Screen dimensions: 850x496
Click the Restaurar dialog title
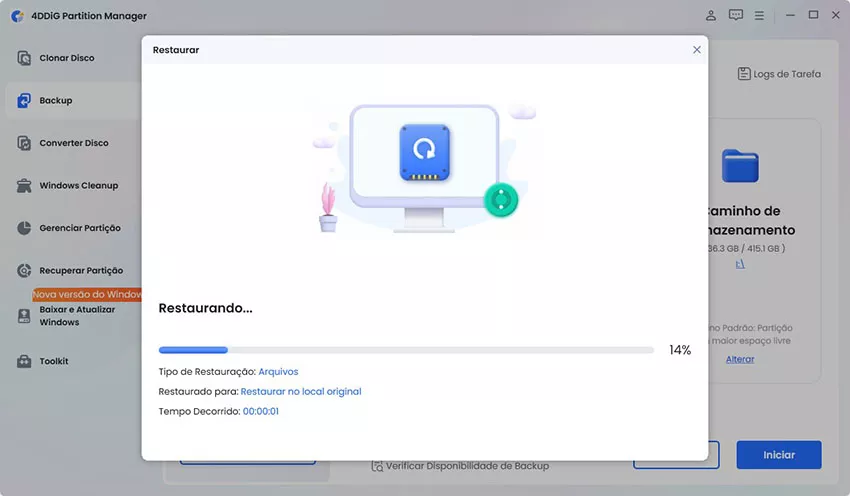coord(176,50)
